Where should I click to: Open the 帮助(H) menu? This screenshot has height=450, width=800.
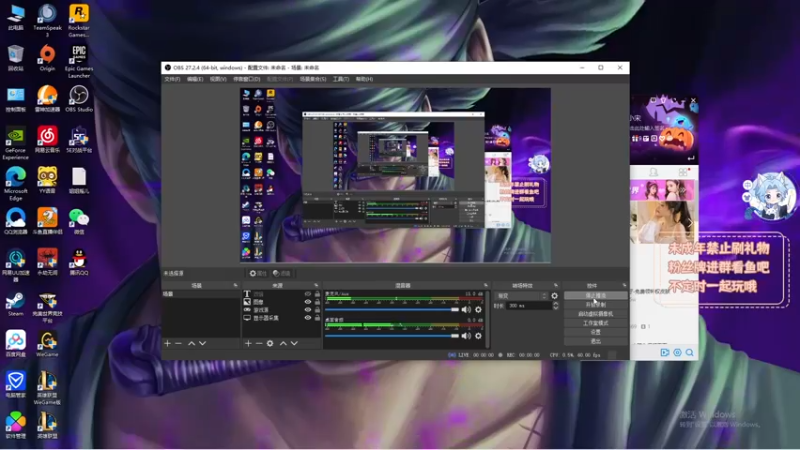click(x=364, y=79)
